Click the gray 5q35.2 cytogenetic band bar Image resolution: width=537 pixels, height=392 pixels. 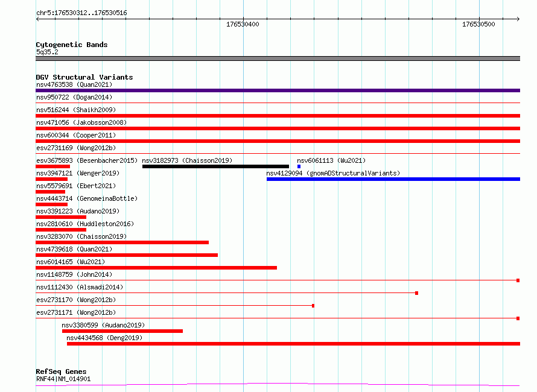(x=278, y=58)
